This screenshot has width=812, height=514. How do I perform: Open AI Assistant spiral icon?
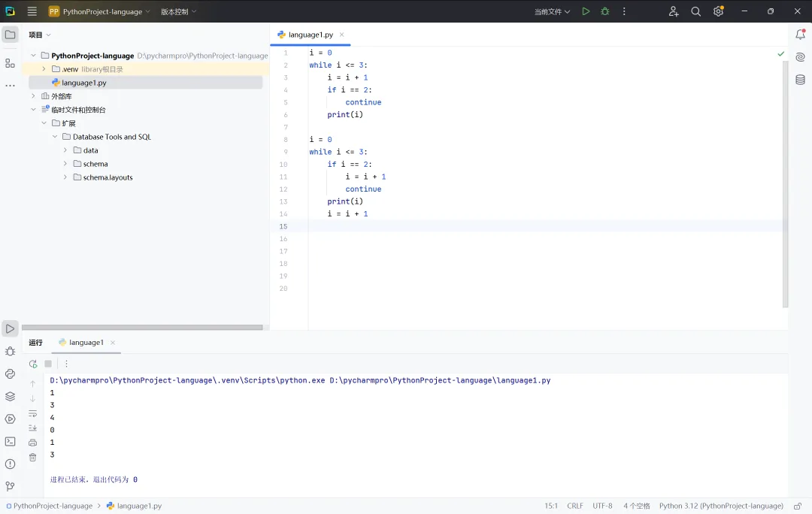pyautogui.click(x=800, y=57)
